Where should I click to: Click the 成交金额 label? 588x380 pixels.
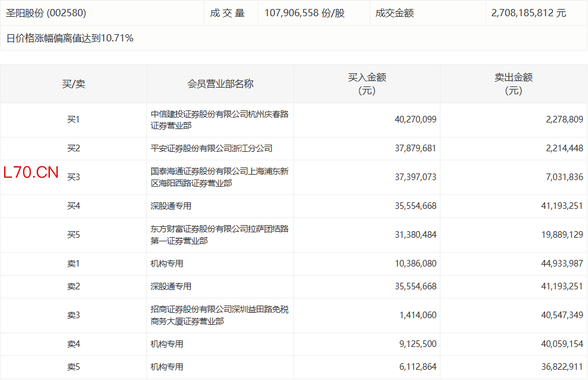tap(394, 13)
